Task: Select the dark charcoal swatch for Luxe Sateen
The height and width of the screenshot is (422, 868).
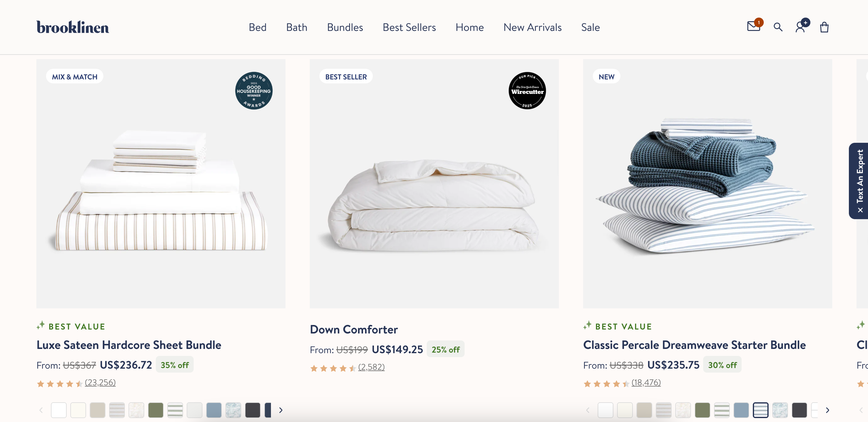Action: point(253,410)
